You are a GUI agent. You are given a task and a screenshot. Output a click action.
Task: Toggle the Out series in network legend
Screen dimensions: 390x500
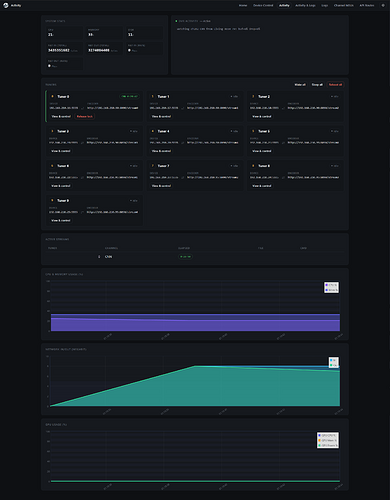pyautogui.click(x=334, y=365)
